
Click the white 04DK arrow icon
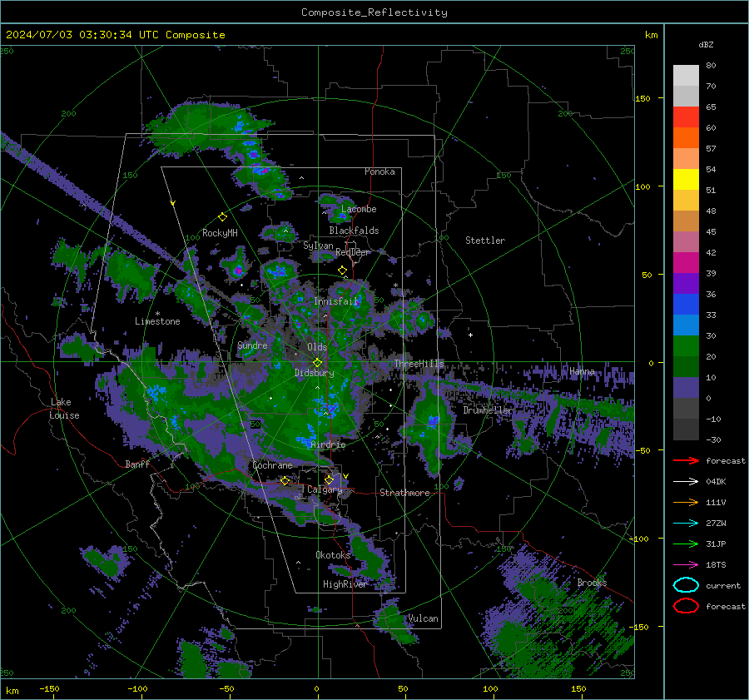(x=686, y=482)
